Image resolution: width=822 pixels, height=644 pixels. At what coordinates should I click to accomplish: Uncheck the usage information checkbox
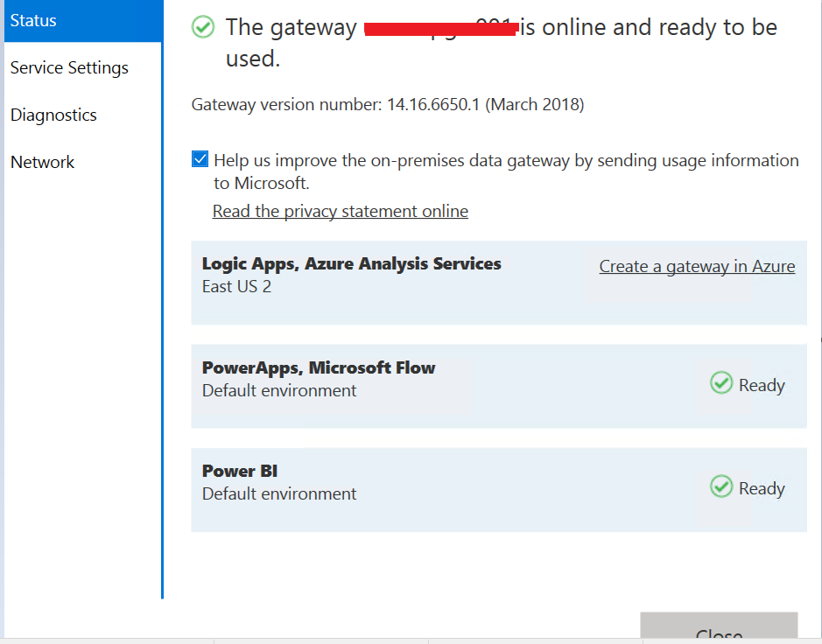pyautogui.click(x=200, y=158)
